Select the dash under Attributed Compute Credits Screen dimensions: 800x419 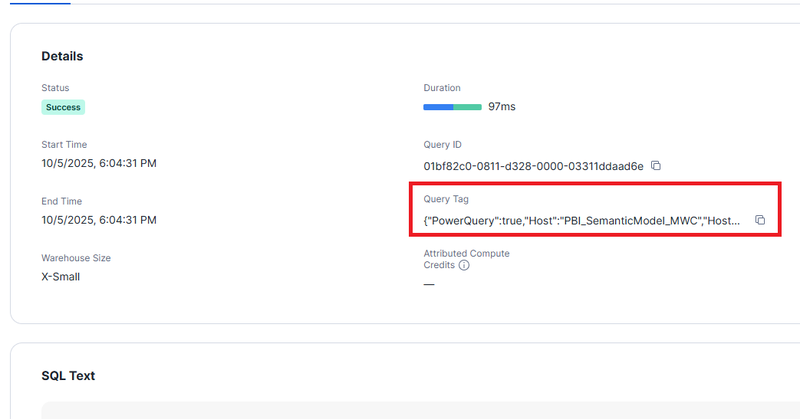pos(429,284)
